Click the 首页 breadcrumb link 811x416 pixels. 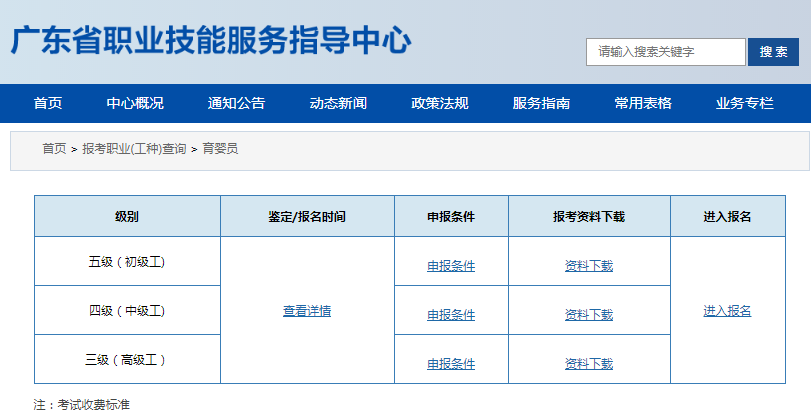coord(54,149)
